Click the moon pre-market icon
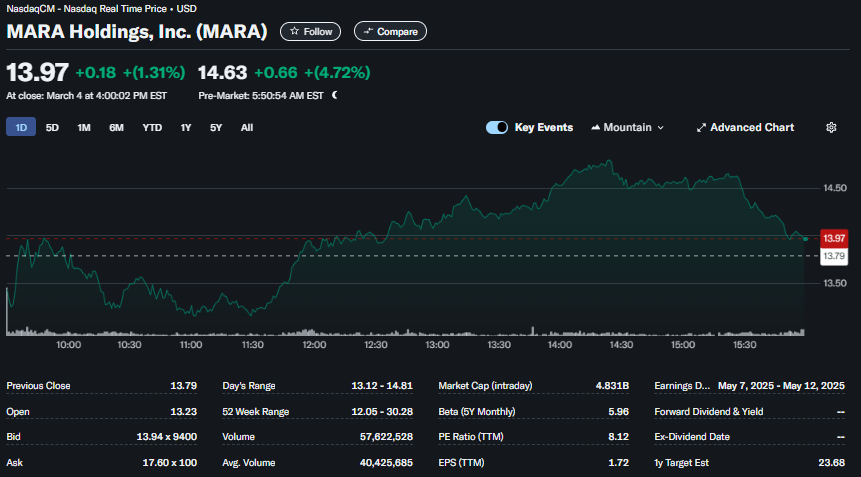This screenshot has width=861, height=477. tap(334, 95)
